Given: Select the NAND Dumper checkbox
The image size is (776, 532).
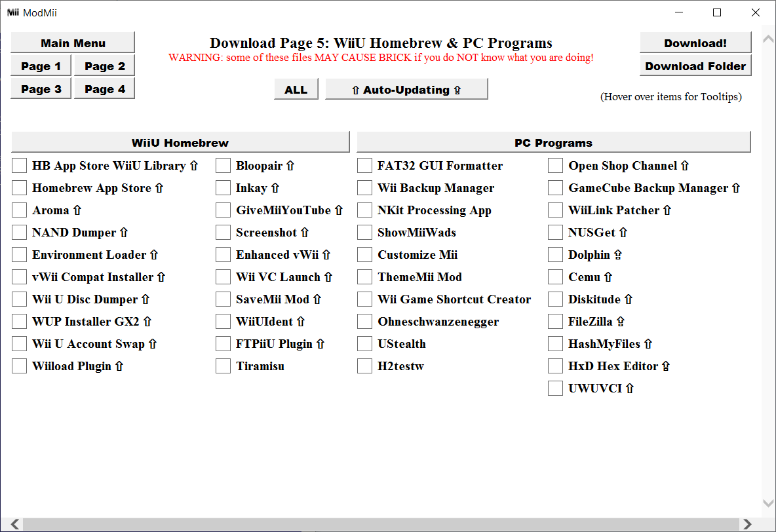Looking at the screenshot, I should point(19,233).
